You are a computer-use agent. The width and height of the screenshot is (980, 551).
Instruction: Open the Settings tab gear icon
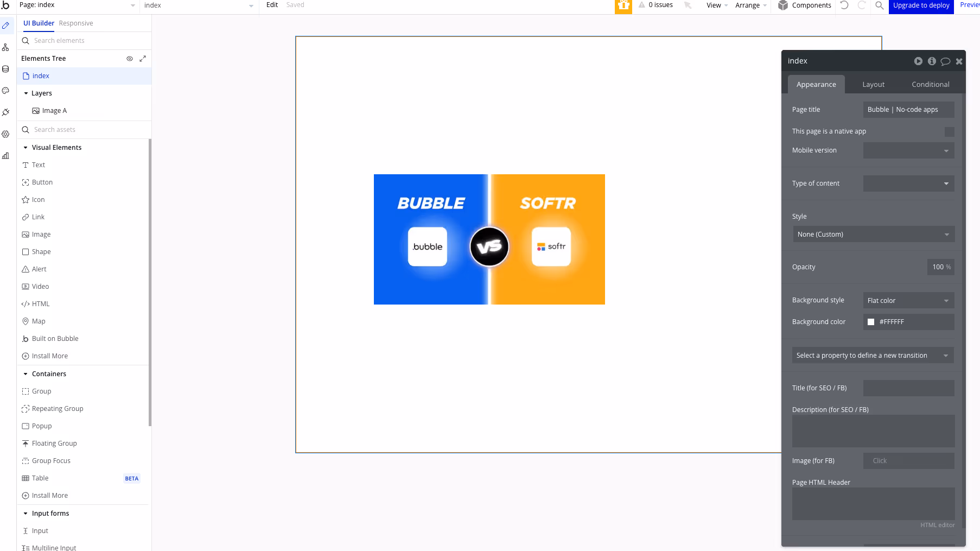tap(5, 134)
